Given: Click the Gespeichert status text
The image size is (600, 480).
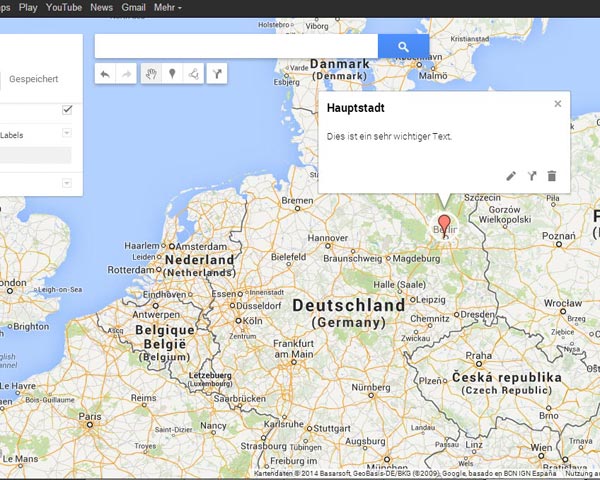Looking at the screenshot, I should click(34, 79).
